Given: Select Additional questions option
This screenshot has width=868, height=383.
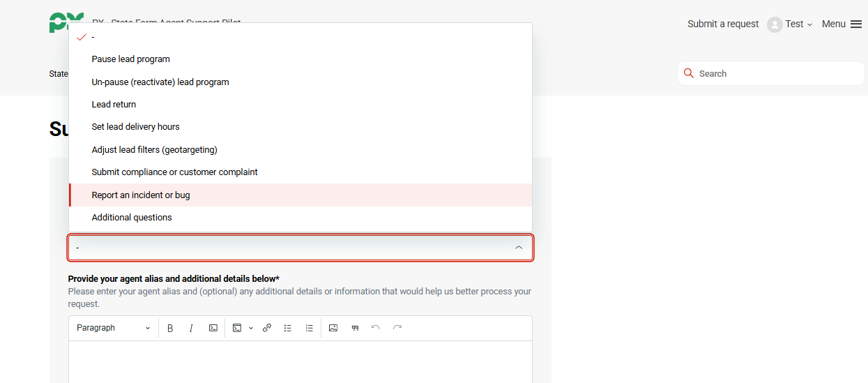Looking at the screenshot, I should 300,218.
